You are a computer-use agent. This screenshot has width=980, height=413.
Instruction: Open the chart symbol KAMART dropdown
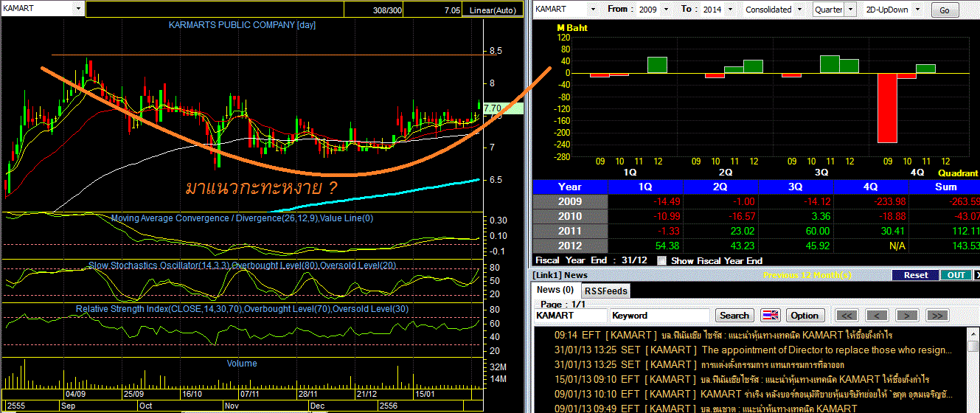79,9
